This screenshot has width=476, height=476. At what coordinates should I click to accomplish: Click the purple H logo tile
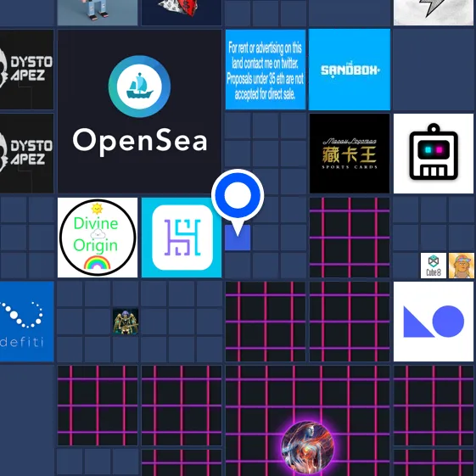point(182,238)
